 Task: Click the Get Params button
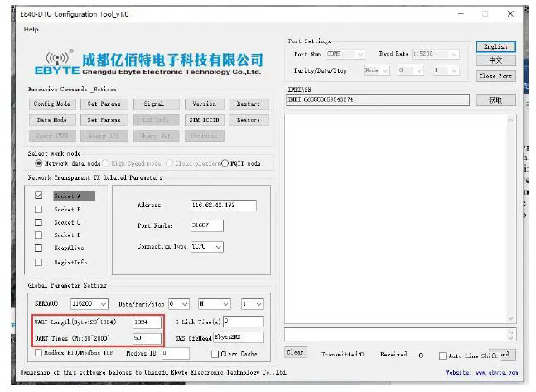[x=104, y=104]
